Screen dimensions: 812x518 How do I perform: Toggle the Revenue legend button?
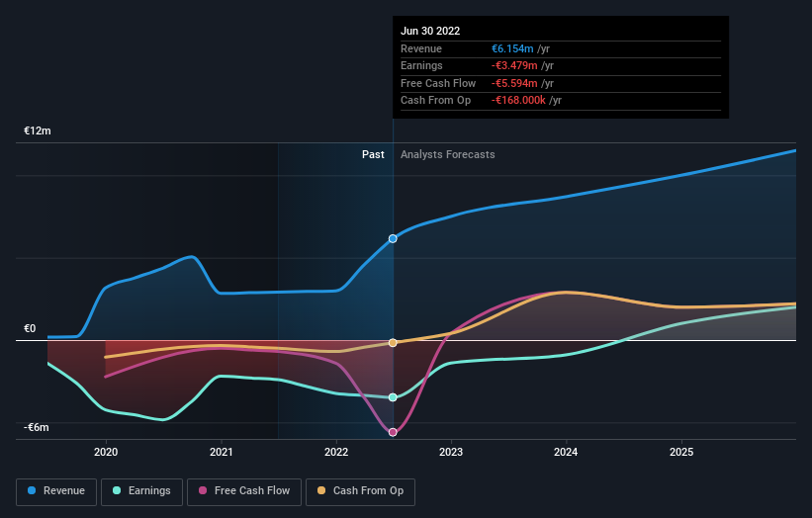[56, 491]
